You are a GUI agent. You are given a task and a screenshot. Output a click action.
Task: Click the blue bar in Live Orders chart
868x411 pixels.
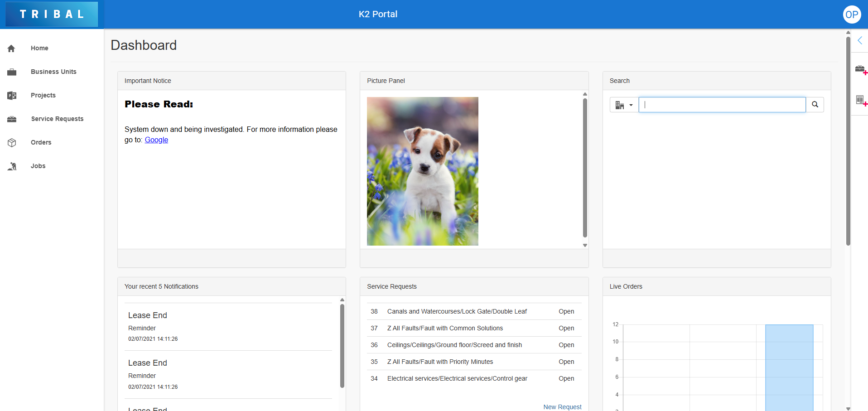[789, 367]
